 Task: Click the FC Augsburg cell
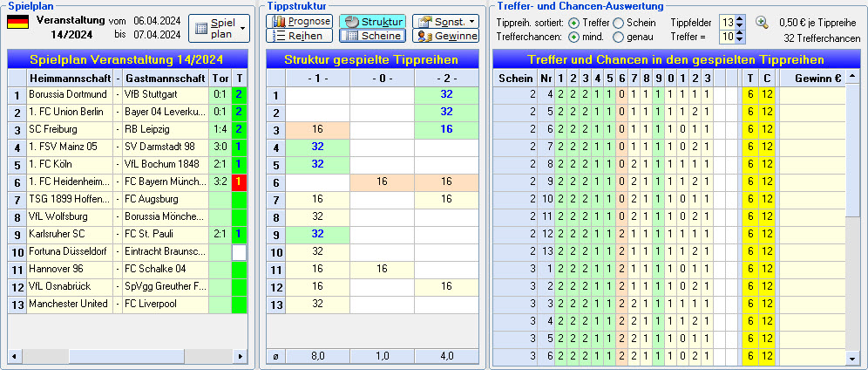pos(166,199)
